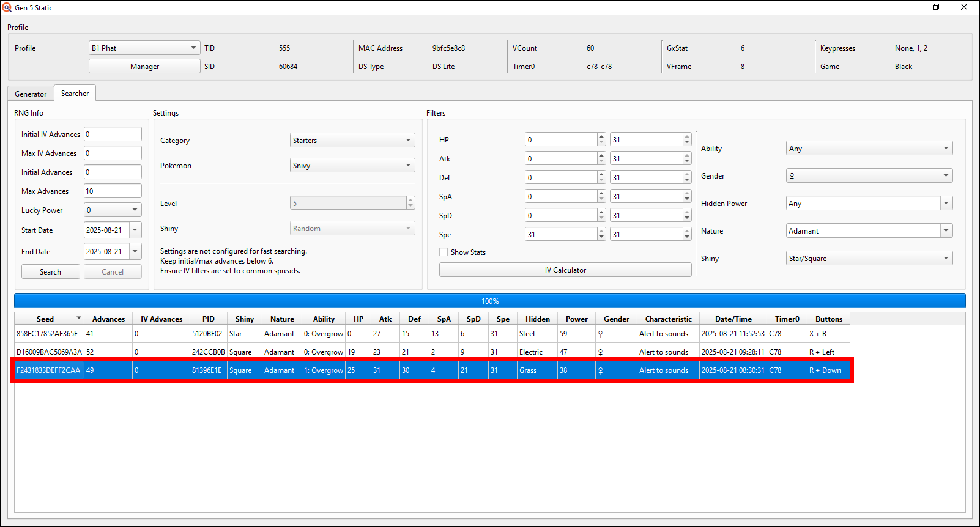This screenshot has width=980, height=527.
Task: Select the Searcher tab
Action: tap(75, 93)
